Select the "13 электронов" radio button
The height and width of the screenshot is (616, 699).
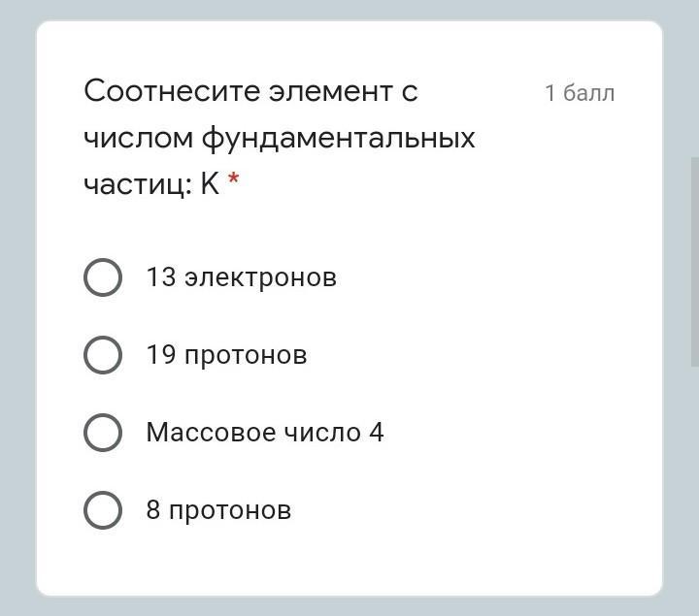coord(103,277)
